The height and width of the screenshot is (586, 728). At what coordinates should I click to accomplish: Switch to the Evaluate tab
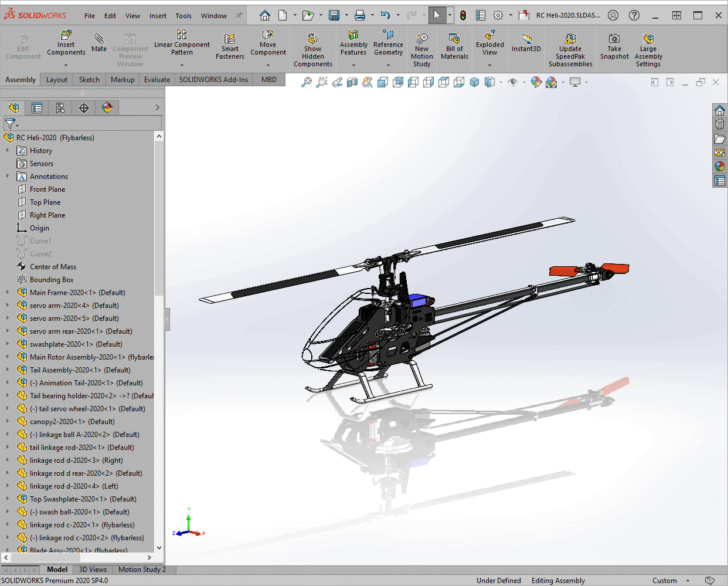(157, 80)
